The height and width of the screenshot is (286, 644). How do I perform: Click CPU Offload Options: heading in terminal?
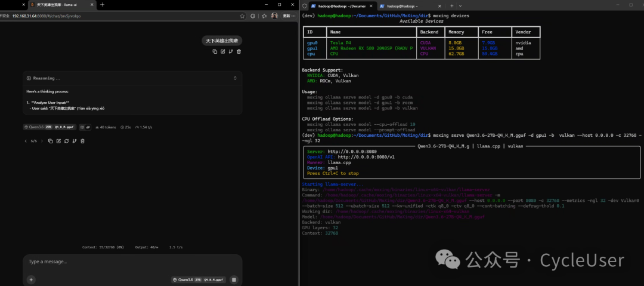(x=327, y=119)
